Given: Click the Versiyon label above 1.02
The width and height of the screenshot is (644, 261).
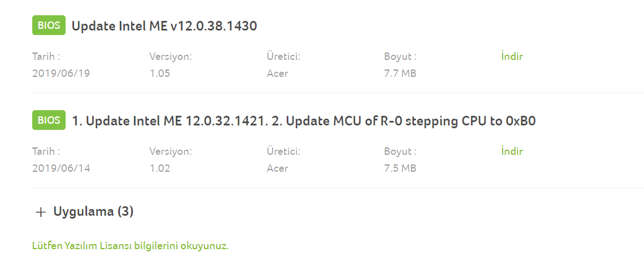Looking at the screenshot, I should 170,151.
